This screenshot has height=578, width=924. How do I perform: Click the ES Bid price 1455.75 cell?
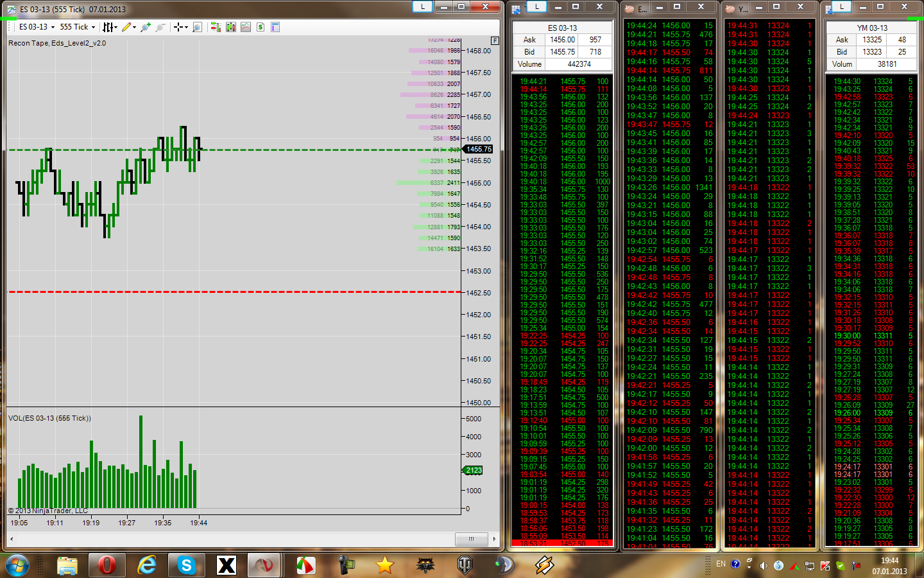(562, 52)
